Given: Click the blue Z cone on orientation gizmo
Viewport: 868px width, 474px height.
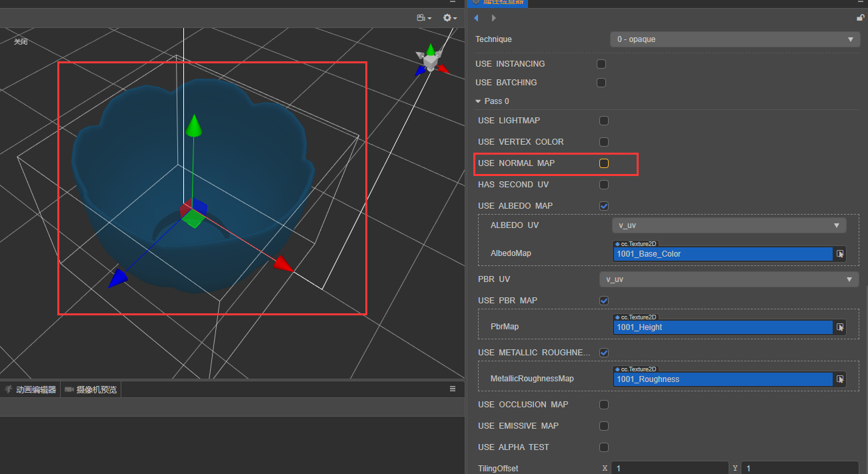Looking at the screenshot, I should 420,69.
